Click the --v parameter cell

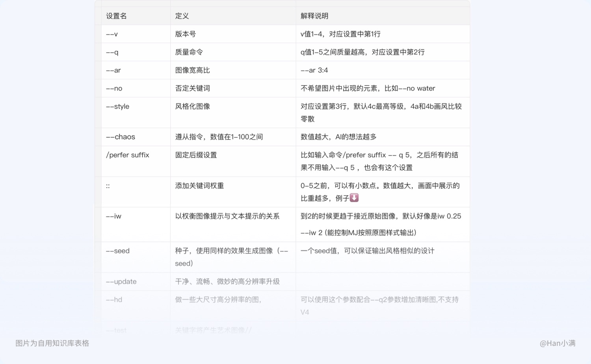[136, 34]
